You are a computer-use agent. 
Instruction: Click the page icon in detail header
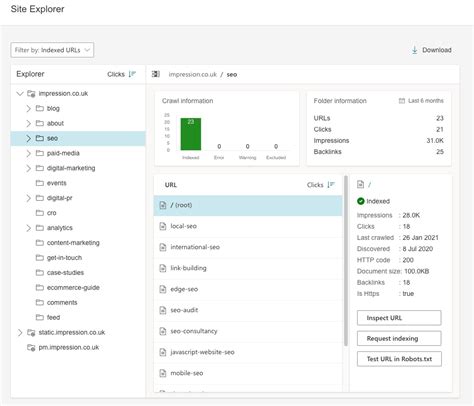click(x=361, y=184)
